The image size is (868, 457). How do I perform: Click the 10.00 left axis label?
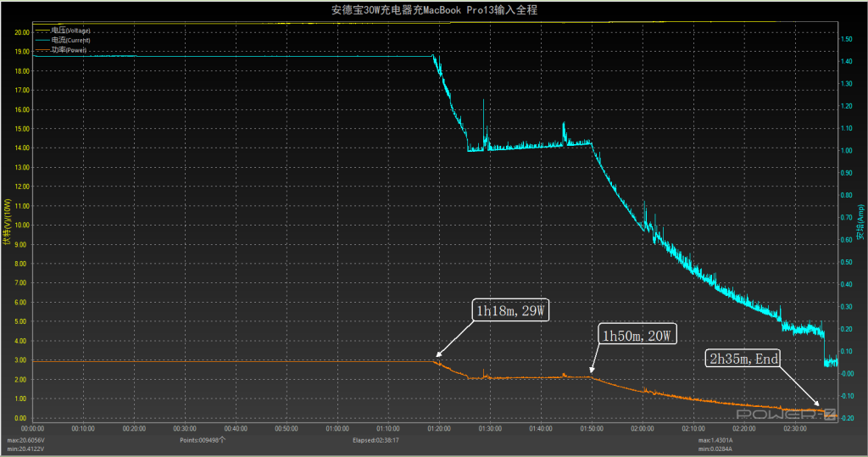tap(22, 226)
